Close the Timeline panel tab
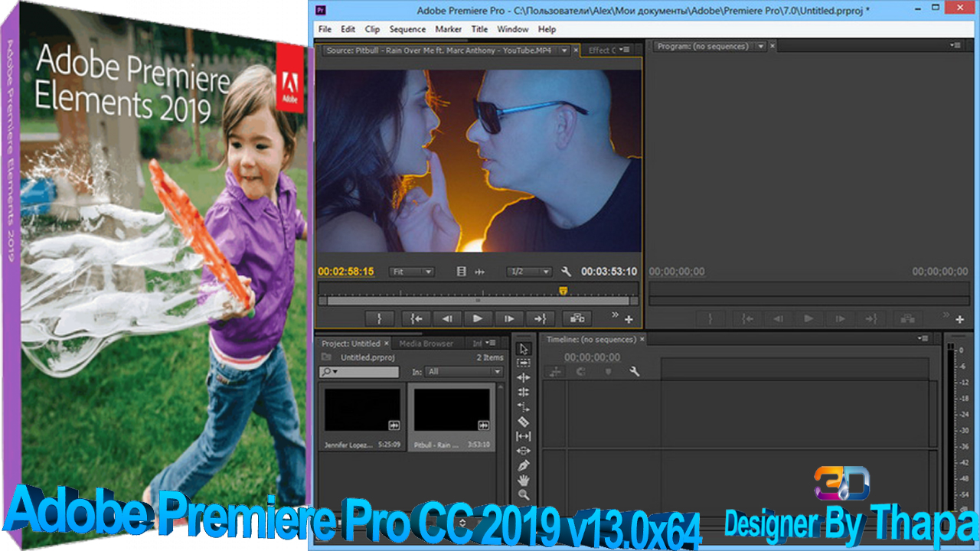This screenshot has height=551, width=980. (642, 339)
